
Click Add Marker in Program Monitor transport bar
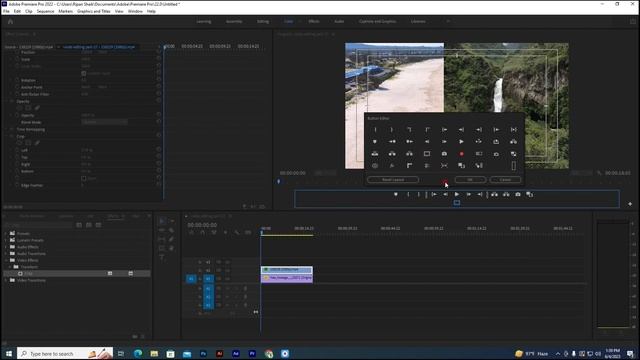(x=396, y=195)
